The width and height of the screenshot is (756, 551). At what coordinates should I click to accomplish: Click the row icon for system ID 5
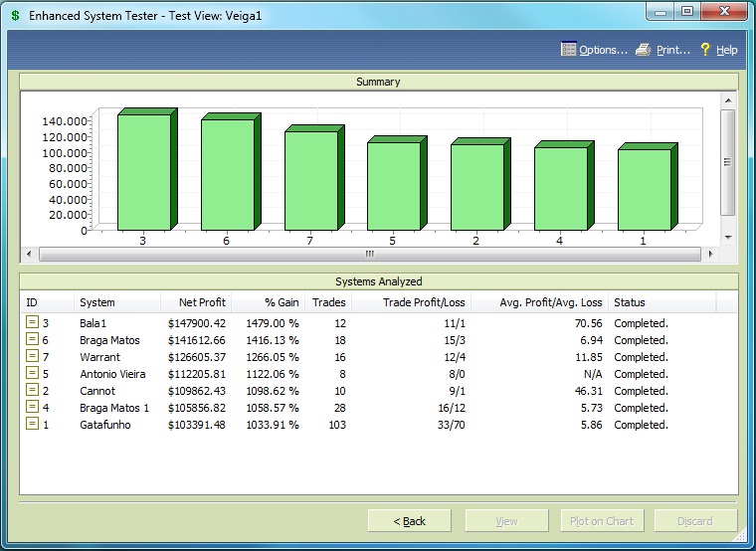(x=32, y=373)
